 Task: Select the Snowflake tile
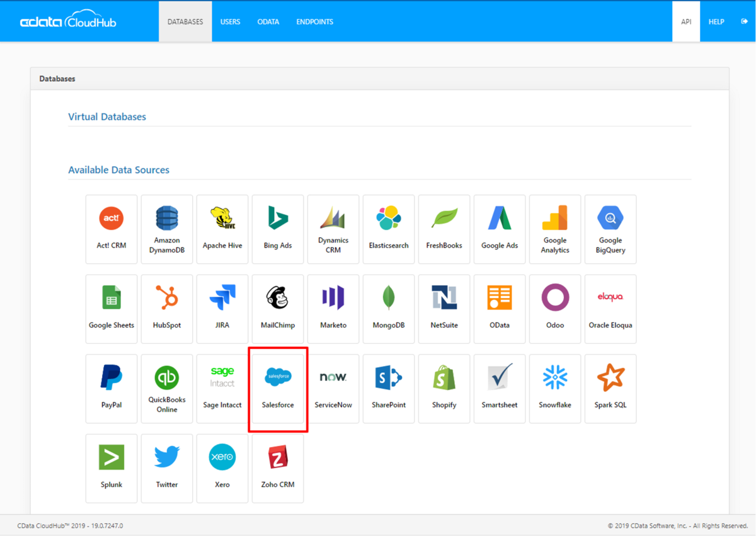point(555,389)
